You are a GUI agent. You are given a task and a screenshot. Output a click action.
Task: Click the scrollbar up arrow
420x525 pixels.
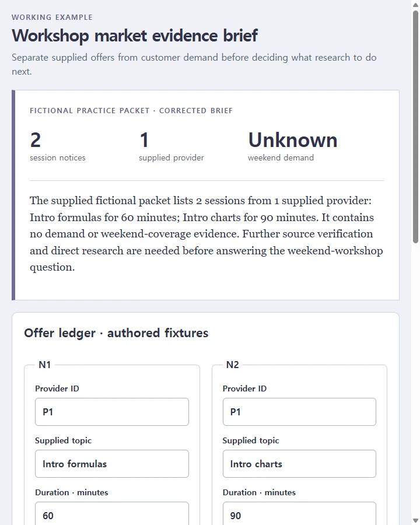[x=416, y=5]
